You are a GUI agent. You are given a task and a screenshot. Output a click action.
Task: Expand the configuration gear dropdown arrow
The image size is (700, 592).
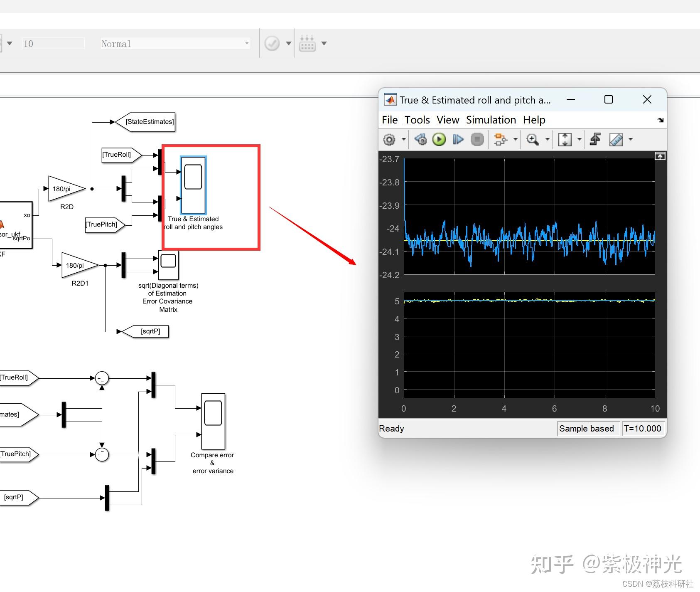403,139
